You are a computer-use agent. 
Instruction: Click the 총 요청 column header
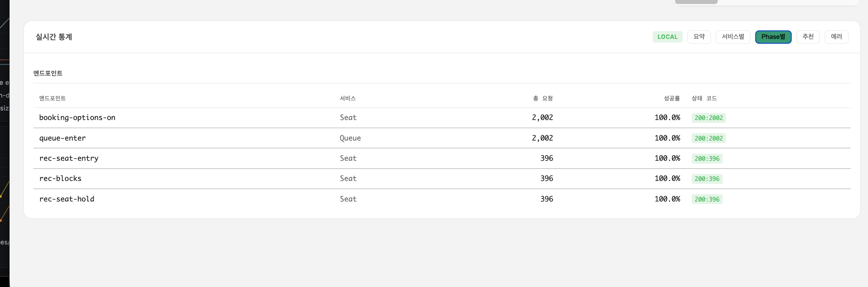pos(543,98)
